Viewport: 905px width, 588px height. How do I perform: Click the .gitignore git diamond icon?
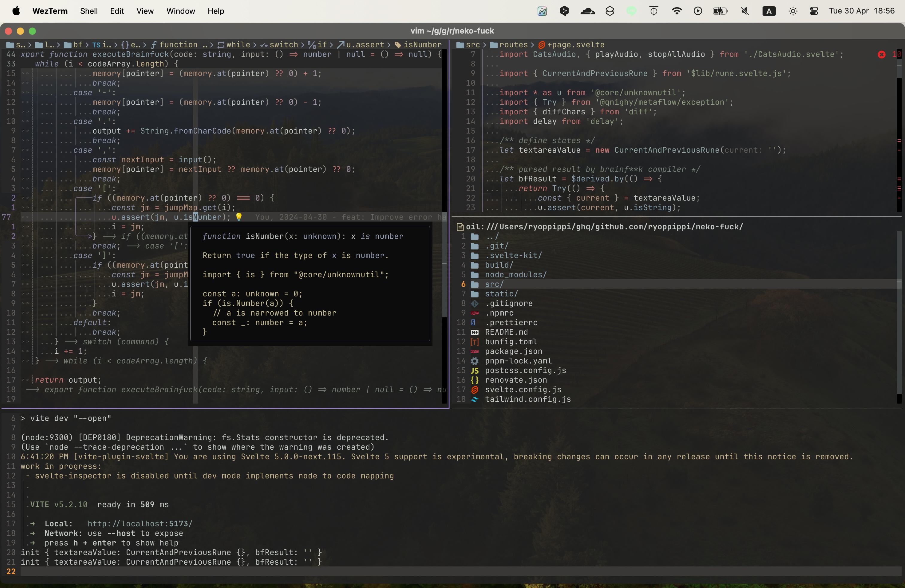coord(475,304)
